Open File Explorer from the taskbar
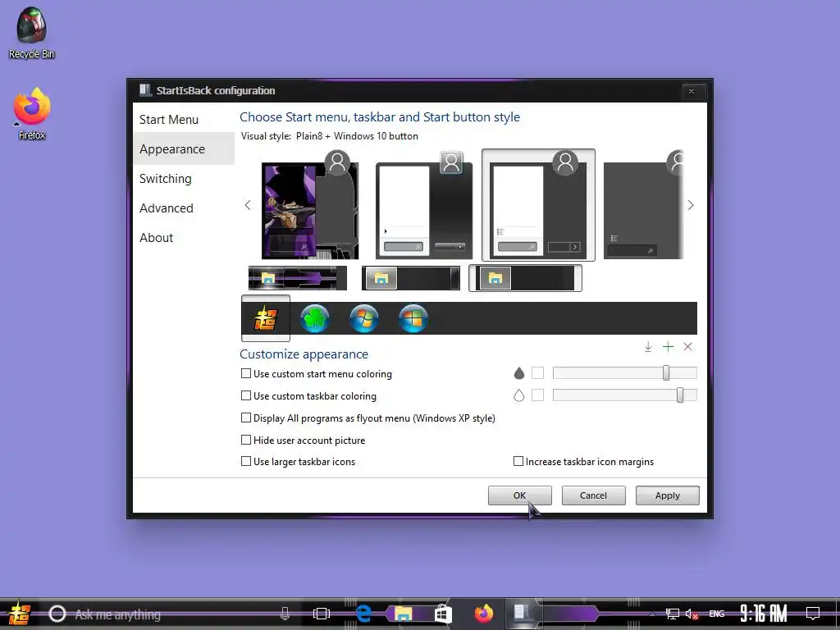 (x=403, y=614)
